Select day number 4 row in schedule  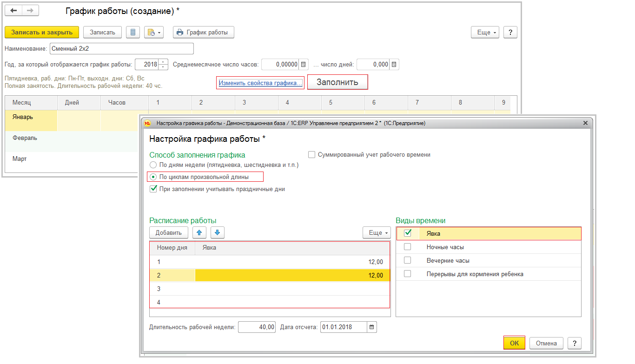pyautogui.click(x=270, y=302)
